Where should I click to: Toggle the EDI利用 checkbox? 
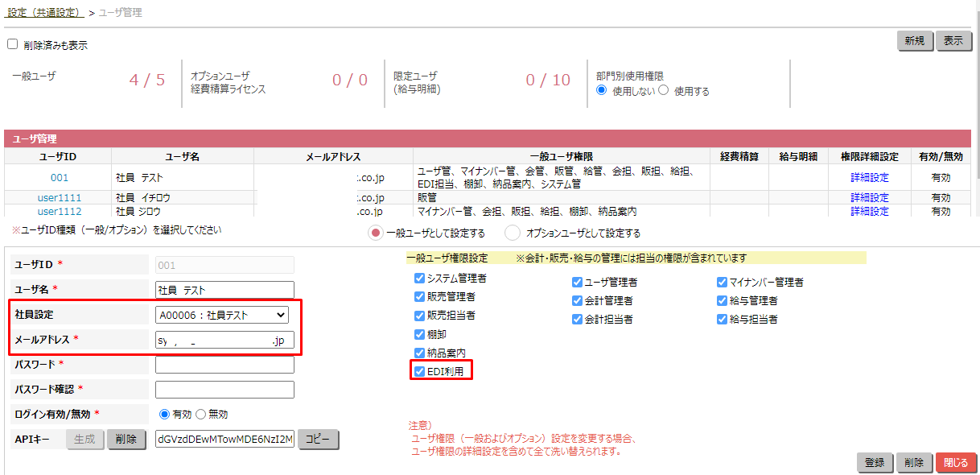tap(419, 370)
